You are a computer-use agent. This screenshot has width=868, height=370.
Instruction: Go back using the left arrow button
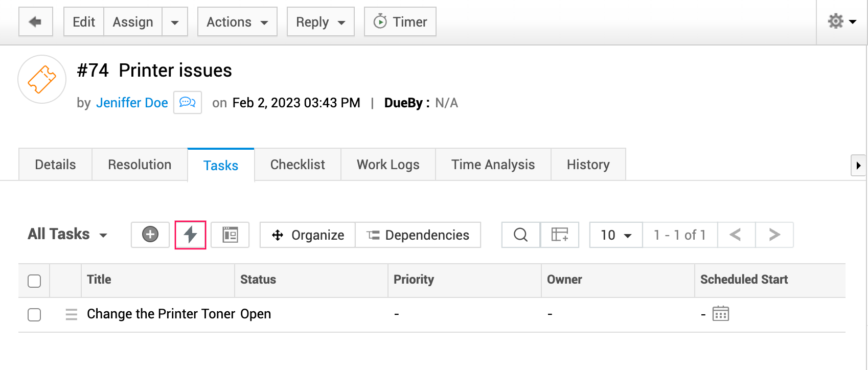click(x=36, y=21)
